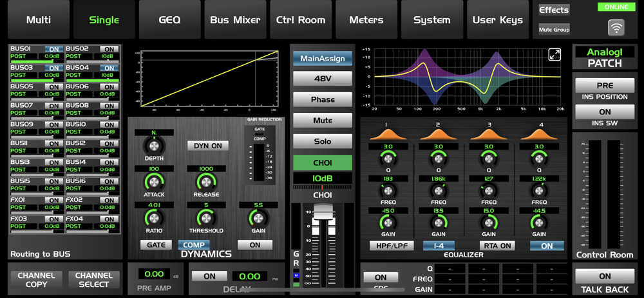The height and width of the screenshot is (298, 644).
Task: Click the EQ band 1 Q knob
Action: [x=388, y=159]
